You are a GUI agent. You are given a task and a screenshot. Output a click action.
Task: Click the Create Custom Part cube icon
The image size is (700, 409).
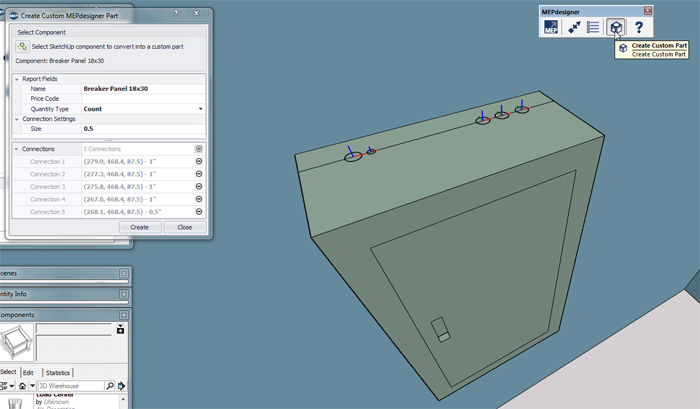pos(616,27)
